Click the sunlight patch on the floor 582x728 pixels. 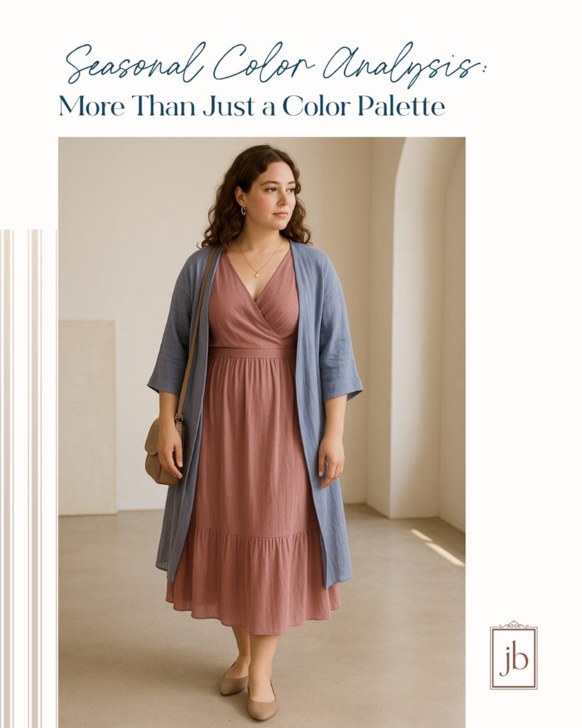[438, 548]
